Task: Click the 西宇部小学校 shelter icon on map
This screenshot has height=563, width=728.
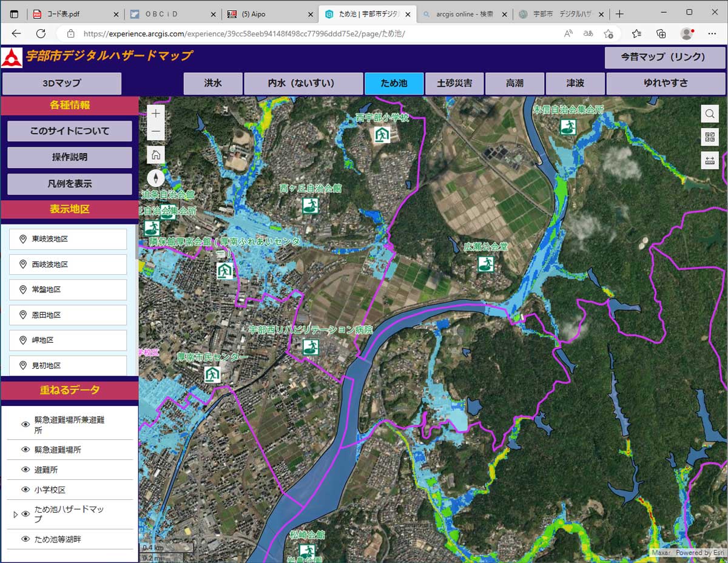Action: click(x=382, y=134)
